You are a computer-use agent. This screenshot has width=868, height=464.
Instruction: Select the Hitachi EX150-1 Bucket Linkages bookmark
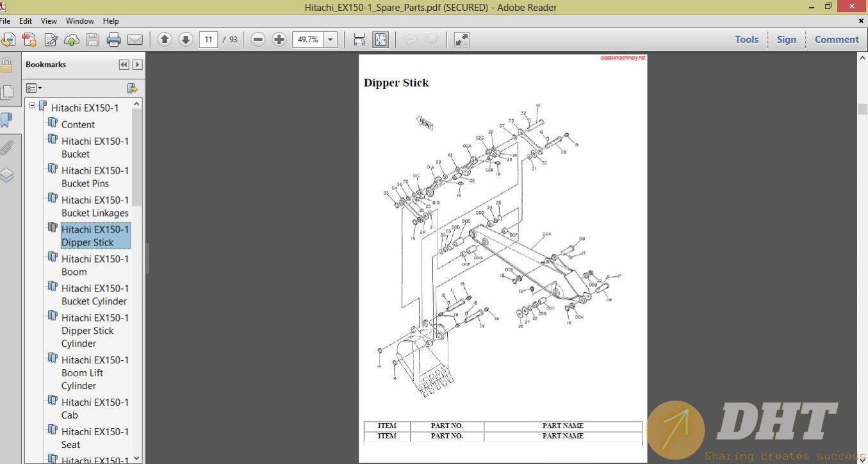(x=95, y=206)
